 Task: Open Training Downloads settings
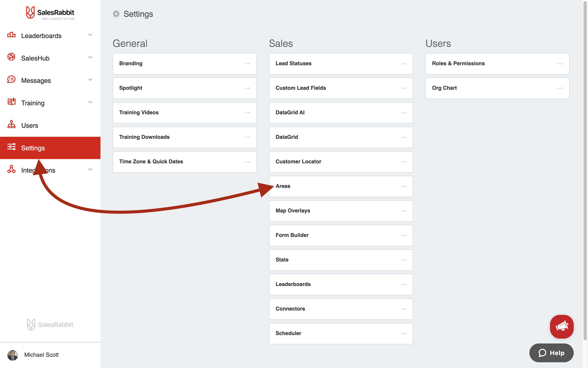pyautogui.click(x=185, y=137)
